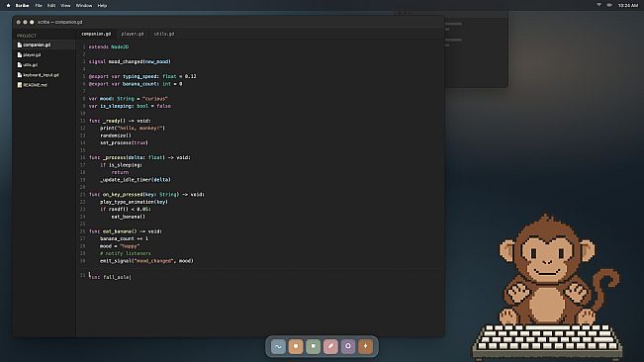Image resolution: width=644 pixels, height=362 pixels.
Task: Click the 'func _ready()' line
Action: click(x=120, y=121)
